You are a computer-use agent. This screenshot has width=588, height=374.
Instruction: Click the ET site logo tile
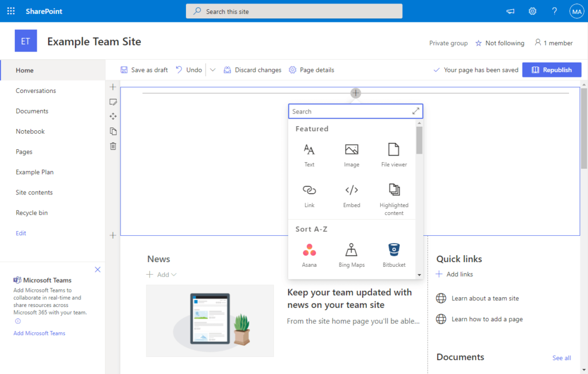[x=26, y=41]
